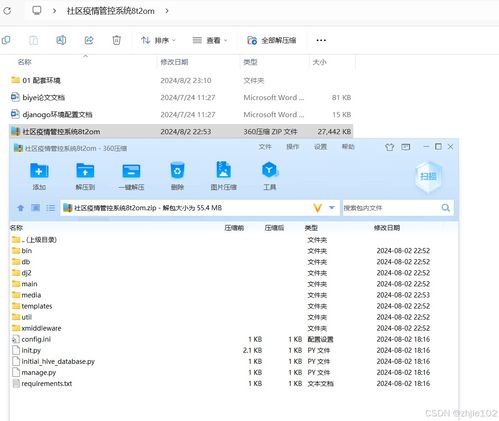This screenshot has width=499, height=421.
Task: Click the 扫描 scan hexagon button
Action: coord(428,176)
